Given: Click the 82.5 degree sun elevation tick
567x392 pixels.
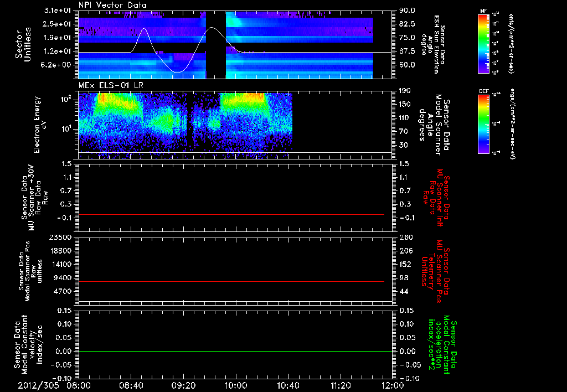Looking at the screenshot, I should click(407, 24).
